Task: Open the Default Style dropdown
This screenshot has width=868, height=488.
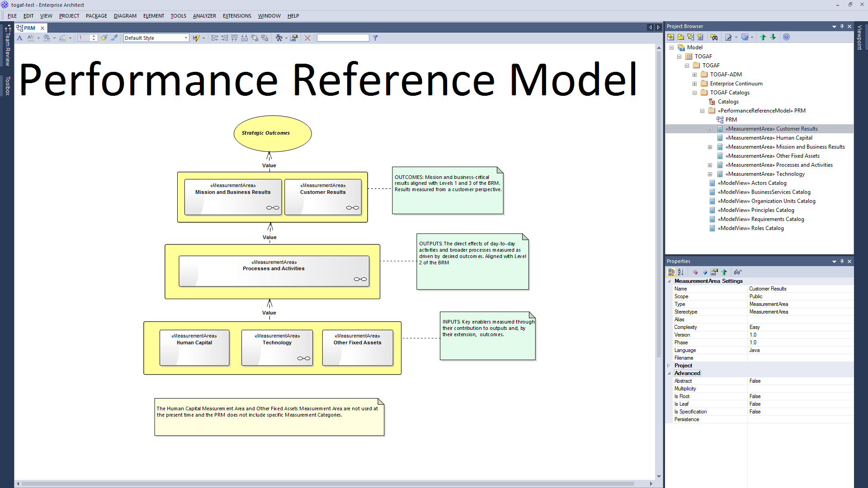Action: (x=186, y=38)
